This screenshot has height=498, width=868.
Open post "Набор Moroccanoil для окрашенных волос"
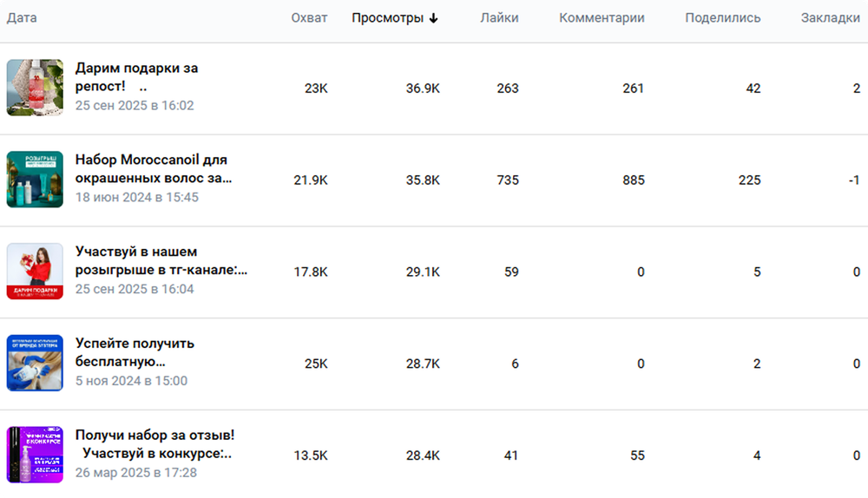154,169
